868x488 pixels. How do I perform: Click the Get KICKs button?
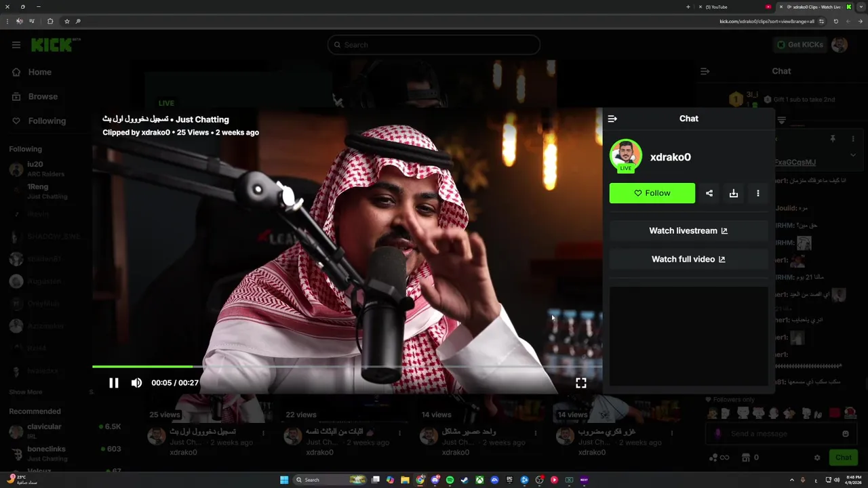tap(800, 45)
